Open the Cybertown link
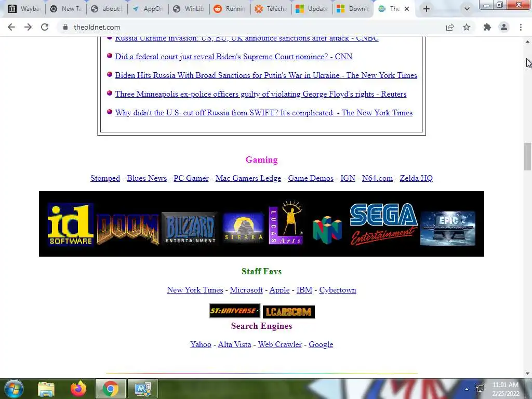Screen dimensions: 532x399 click(338, 290)
